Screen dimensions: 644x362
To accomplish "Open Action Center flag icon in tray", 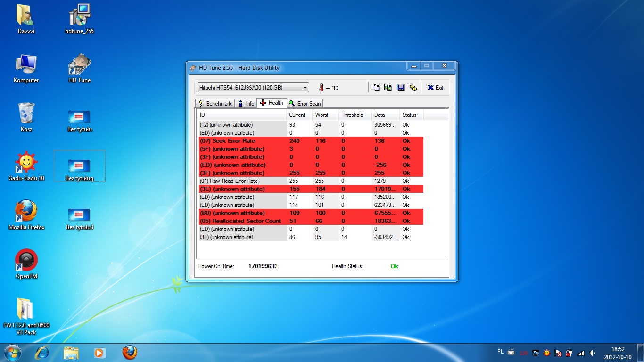I will click(x=558, y=353).
